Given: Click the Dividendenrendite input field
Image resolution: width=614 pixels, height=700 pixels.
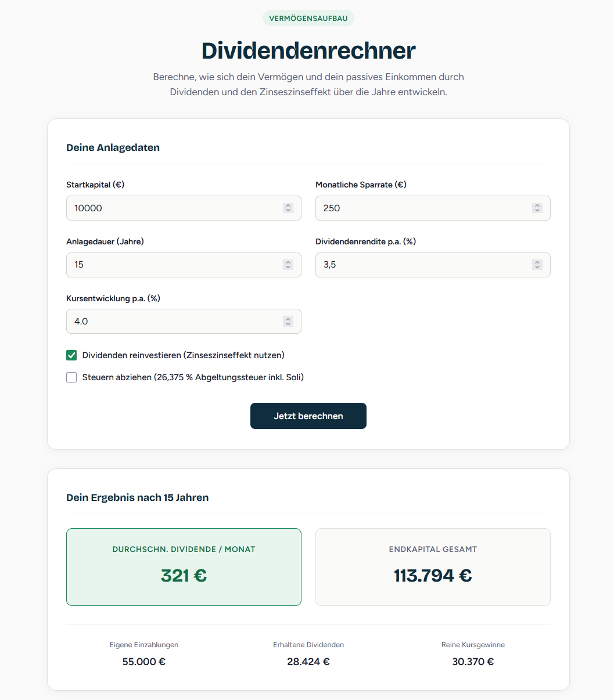Looking at the screenshot, I should [424, 265].
